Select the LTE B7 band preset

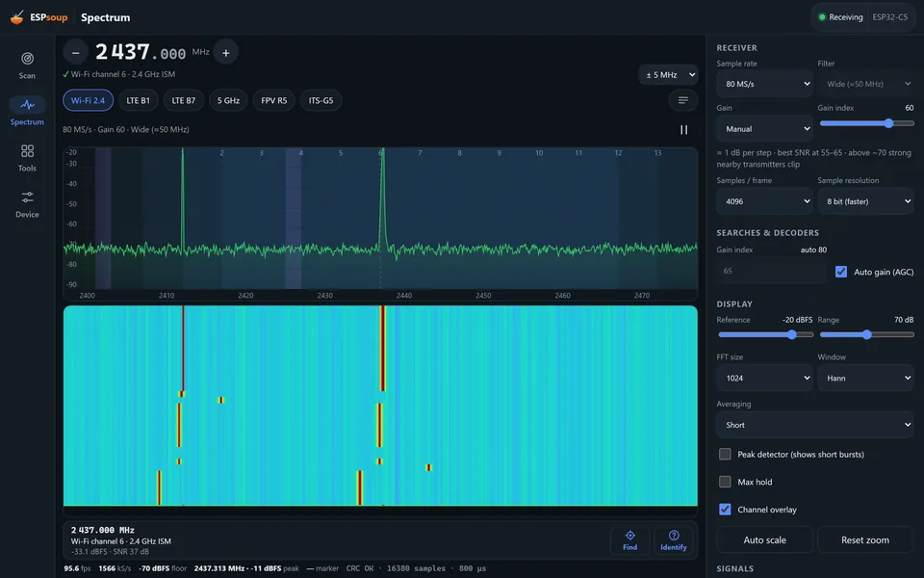[183, 100]
